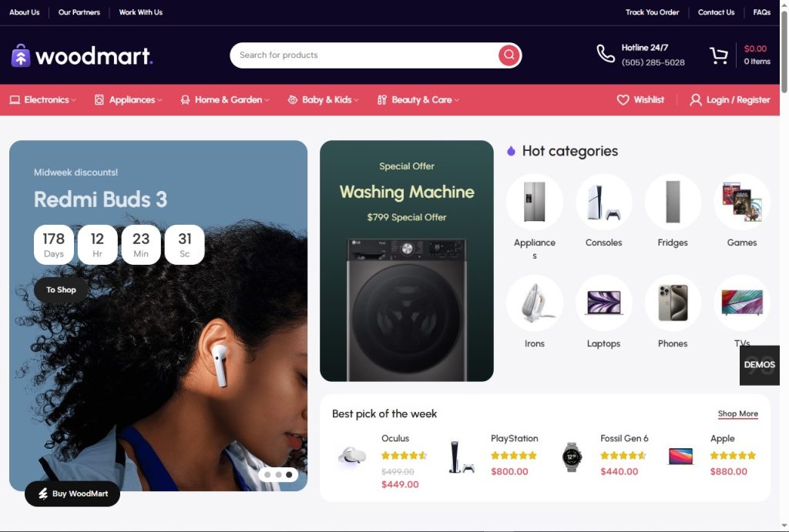This screenshot has height=532, width=789.
Task: Click the Login / Register user icon
Action: pos(696,99)
